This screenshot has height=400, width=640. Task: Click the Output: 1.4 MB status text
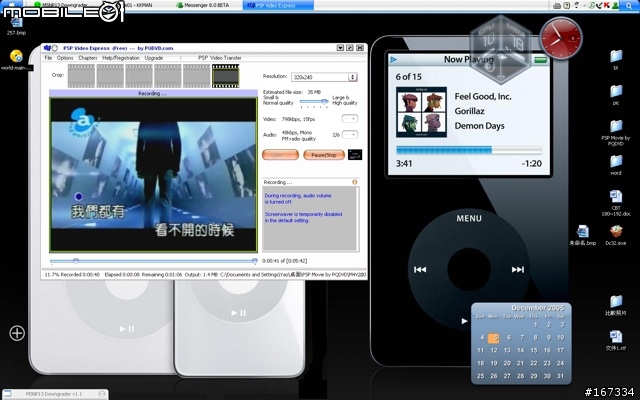[201, 275]
